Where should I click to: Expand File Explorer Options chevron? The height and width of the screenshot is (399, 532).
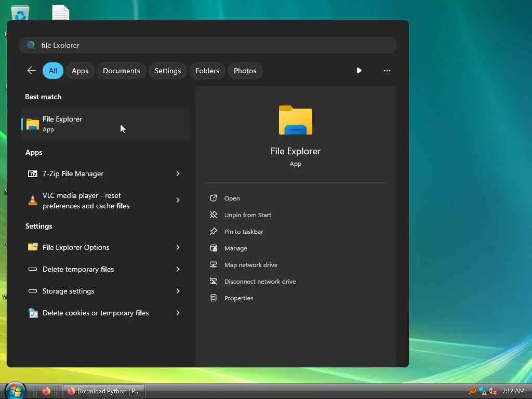coord(178,247)
